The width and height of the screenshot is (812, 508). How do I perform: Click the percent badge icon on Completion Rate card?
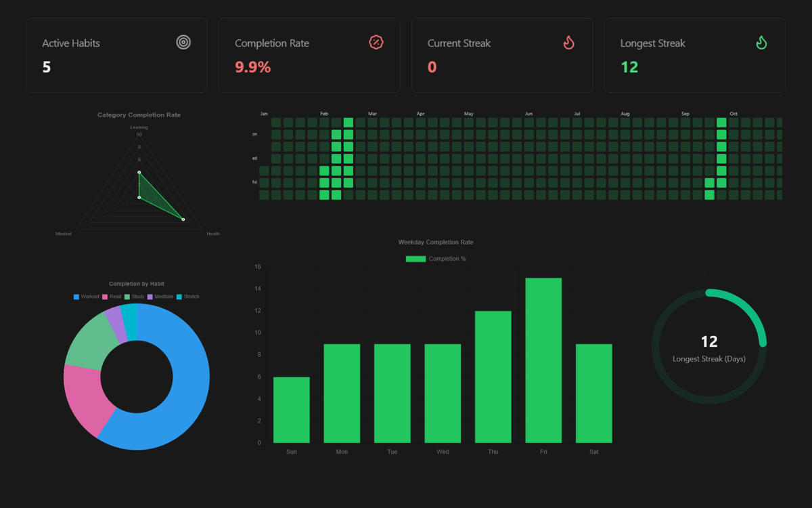click(x=376, y=42)
